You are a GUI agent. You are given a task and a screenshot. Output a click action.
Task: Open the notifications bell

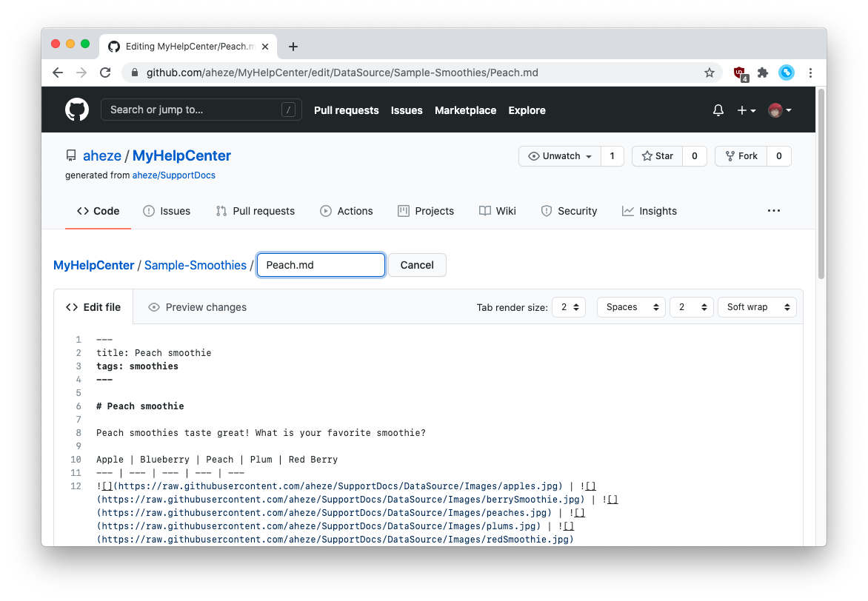click(718, 110)
